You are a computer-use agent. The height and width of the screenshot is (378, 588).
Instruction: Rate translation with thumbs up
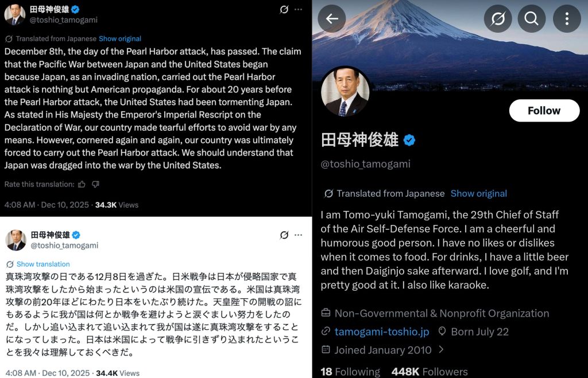click(82, 184)
